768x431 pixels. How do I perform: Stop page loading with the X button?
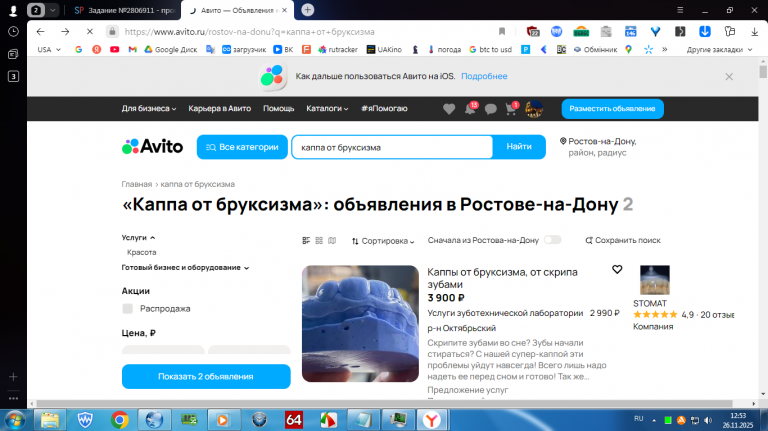tap(90, 32)
